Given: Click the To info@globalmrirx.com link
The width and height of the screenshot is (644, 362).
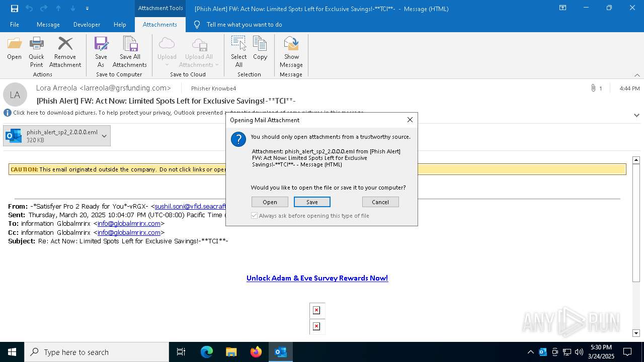Looking at the screenshot, I should coord(129,223).
